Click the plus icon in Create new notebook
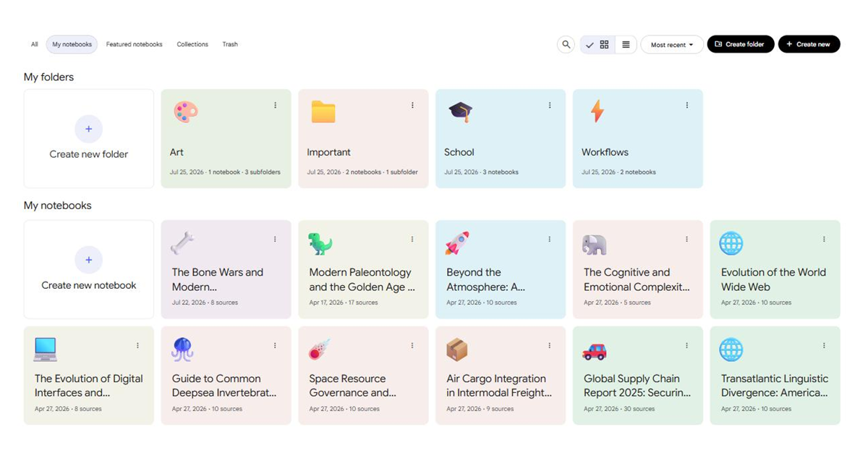The width and height of the screenshot is (868, 456). click(x=89, y=260)
